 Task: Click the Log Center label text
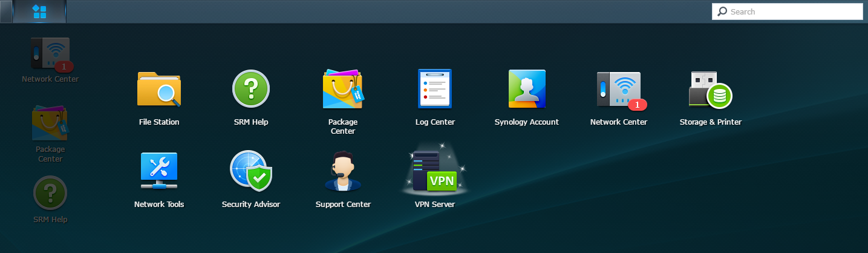(x=435, y=122)
